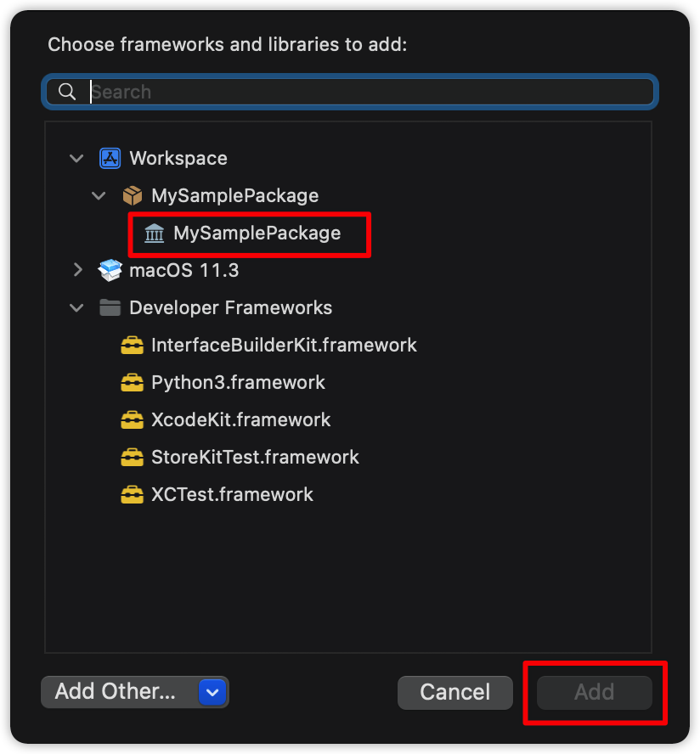The height and width of the screenshot is (754, 700).
Task: Click the macOS 11.3 SDK icon
Action: pyautogui.click(x=110, y=271)
